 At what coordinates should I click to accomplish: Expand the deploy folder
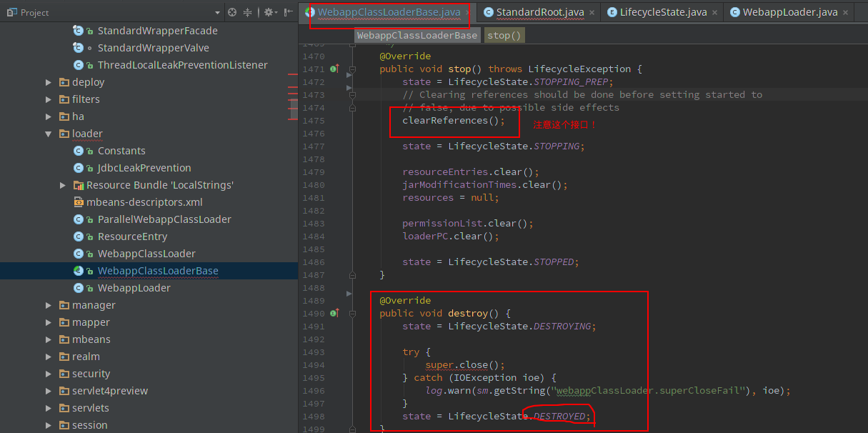point(49,82)
